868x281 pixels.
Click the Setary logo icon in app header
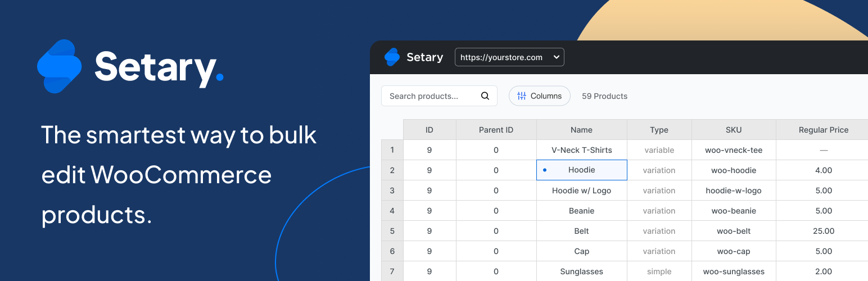pos(392,57)
